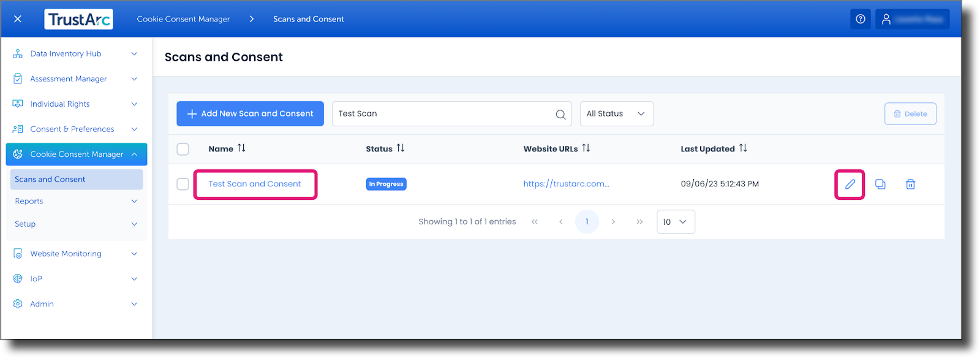Image resolution: width=980 pixels, height=358 pixels.
Task: Click the Test Scan search field
Action: [441, 114]
